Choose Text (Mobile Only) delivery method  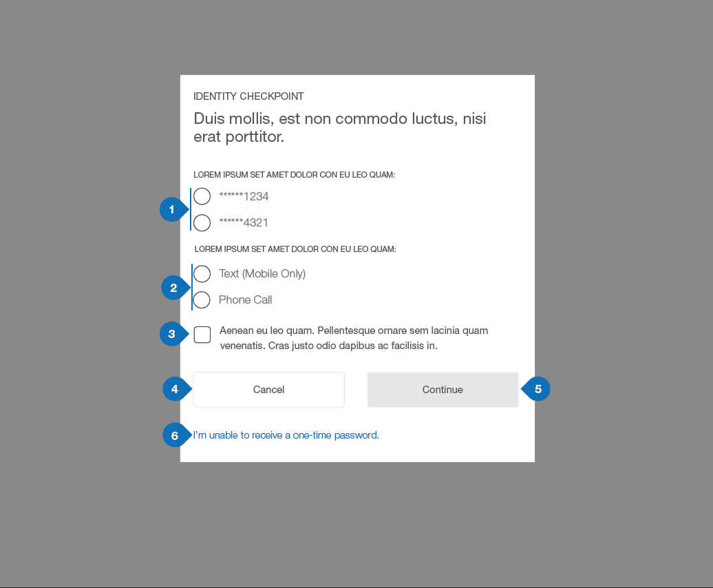tap(202, 274)
